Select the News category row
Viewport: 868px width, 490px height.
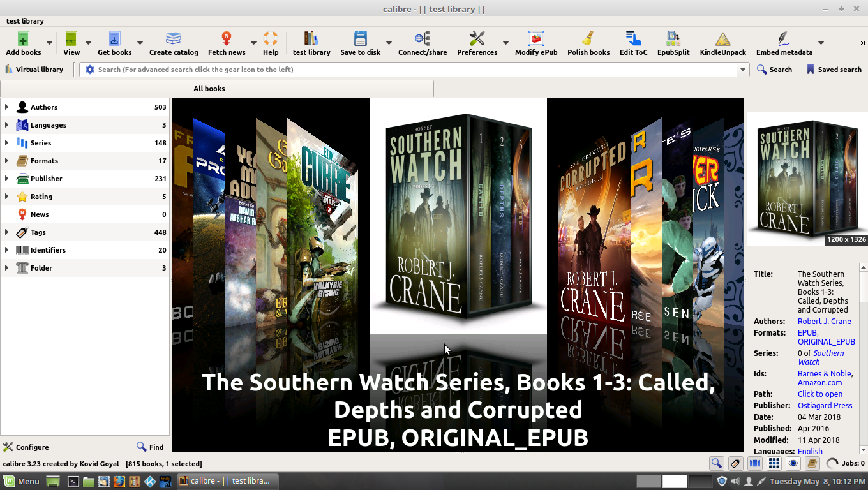coord(85,214)
